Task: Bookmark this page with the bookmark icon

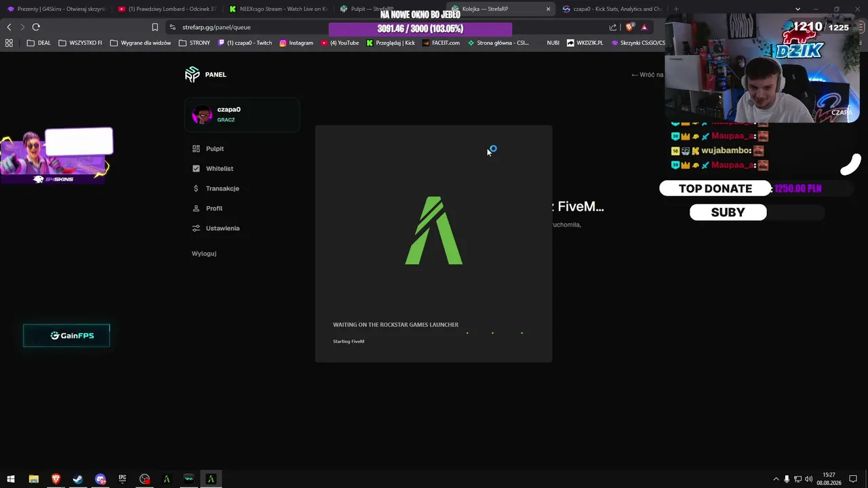Action: click(x=155, y=27)
